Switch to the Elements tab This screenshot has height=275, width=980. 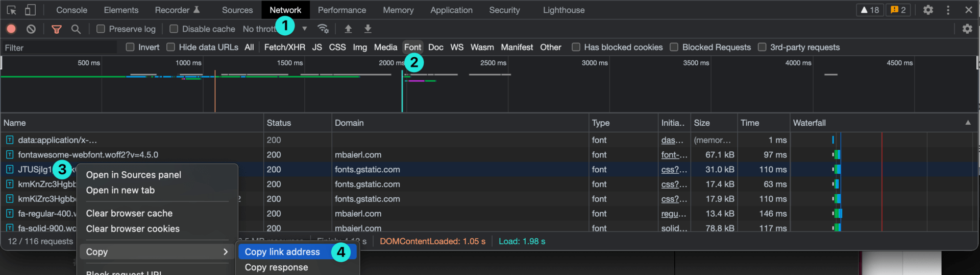[x=121, y=10]
